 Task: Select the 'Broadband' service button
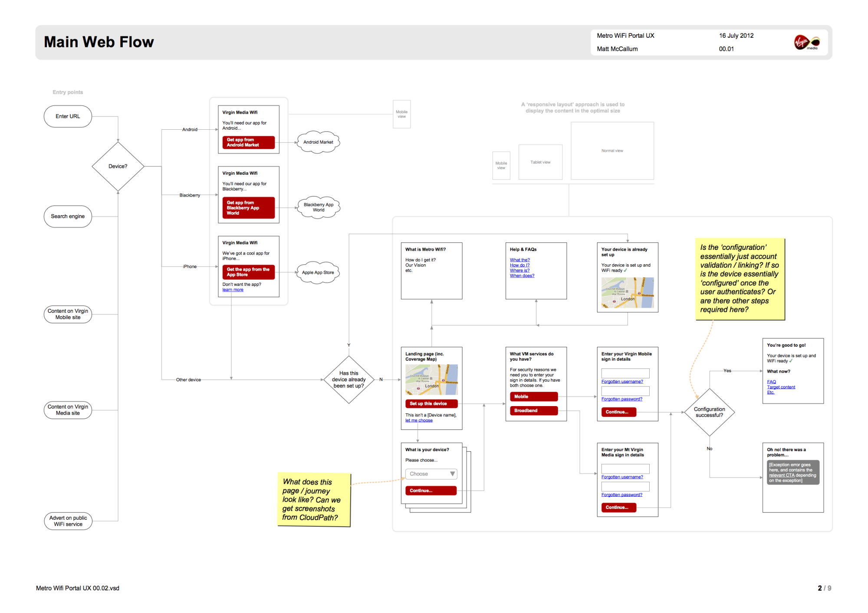533,410
